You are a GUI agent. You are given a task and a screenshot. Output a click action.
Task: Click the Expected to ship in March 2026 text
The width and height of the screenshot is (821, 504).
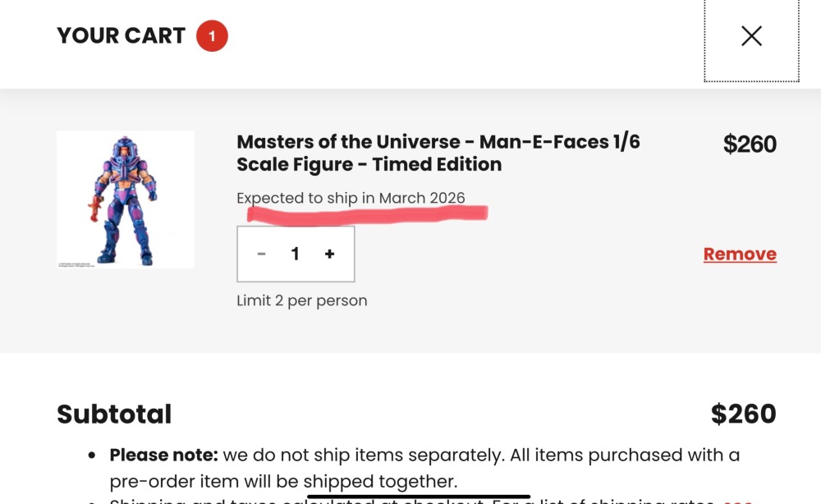[x=351, y=198]
